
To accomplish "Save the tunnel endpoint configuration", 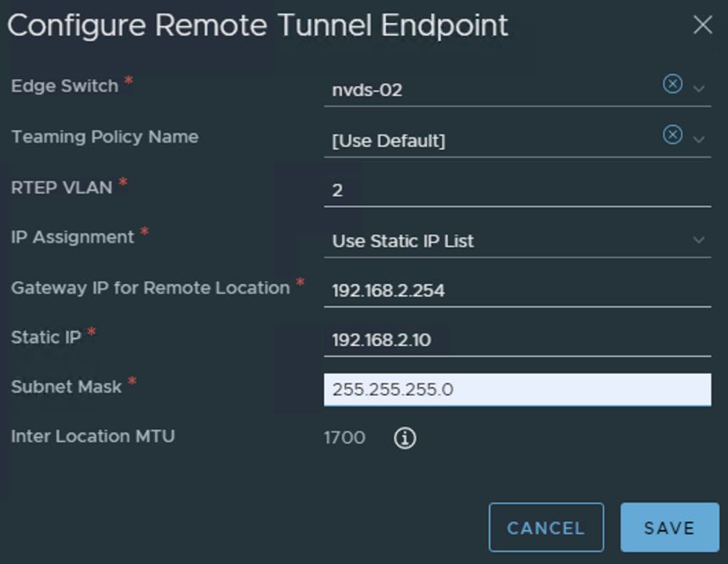I will coord(669,528).
